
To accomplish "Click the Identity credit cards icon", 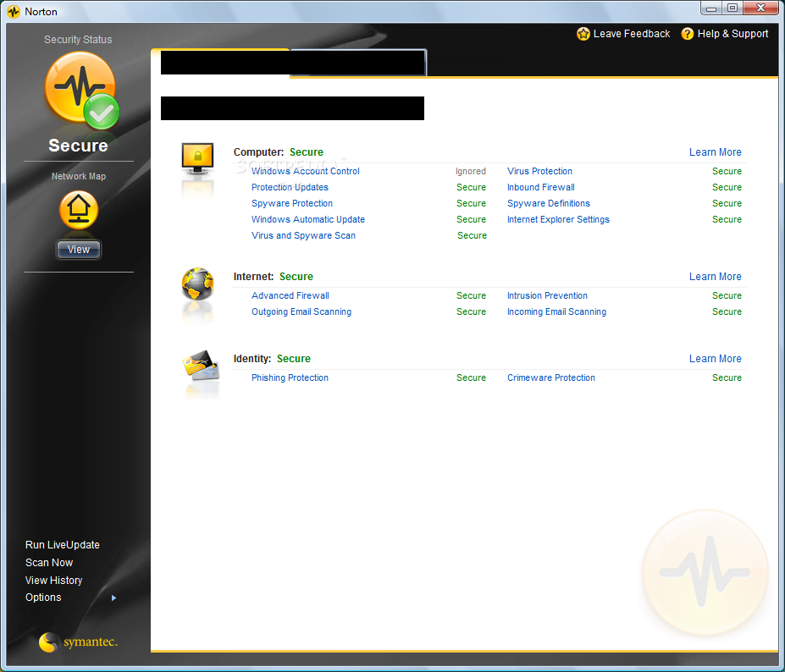I will 201,366.
